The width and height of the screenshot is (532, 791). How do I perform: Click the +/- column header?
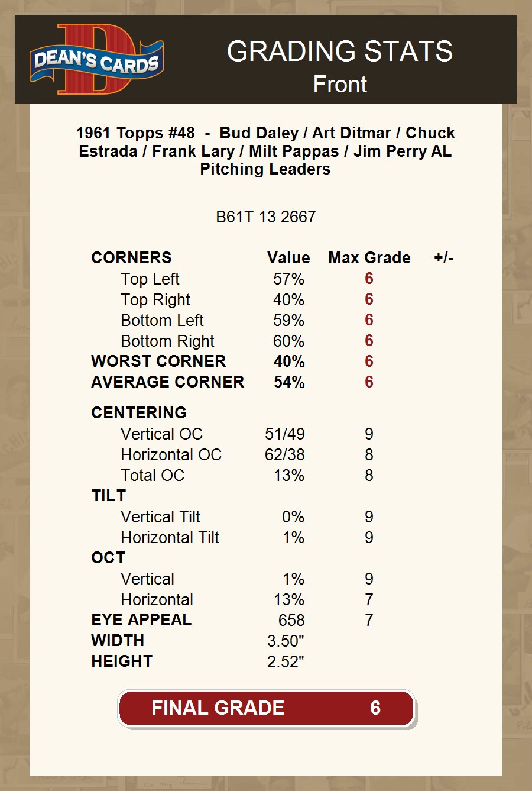click(x=443, y=258)
